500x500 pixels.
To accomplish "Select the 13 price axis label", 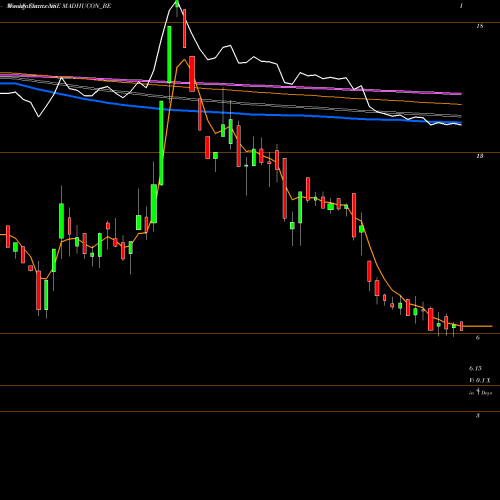I will [x=479, y=156].
